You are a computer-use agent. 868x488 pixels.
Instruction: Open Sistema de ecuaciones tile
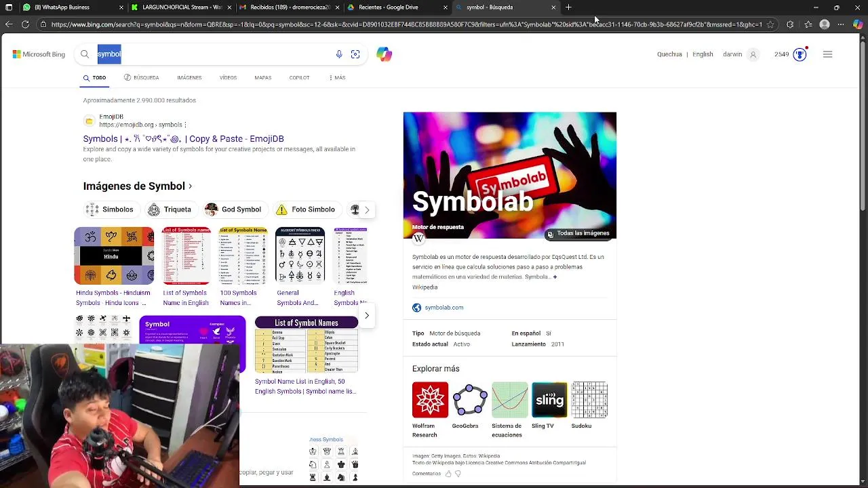(x=510, y=400)
